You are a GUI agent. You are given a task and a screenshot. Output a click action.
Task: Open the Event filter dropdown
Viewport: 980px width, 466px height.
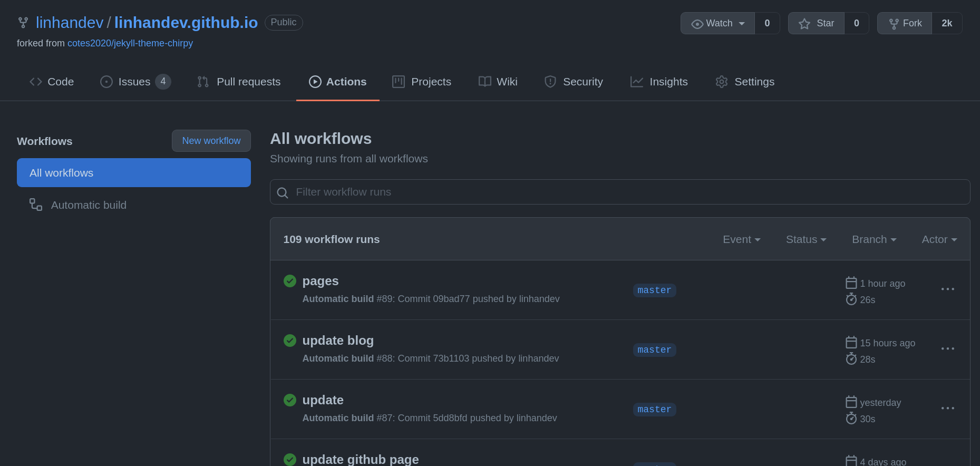pyautogui.click(x=741, y=240)
